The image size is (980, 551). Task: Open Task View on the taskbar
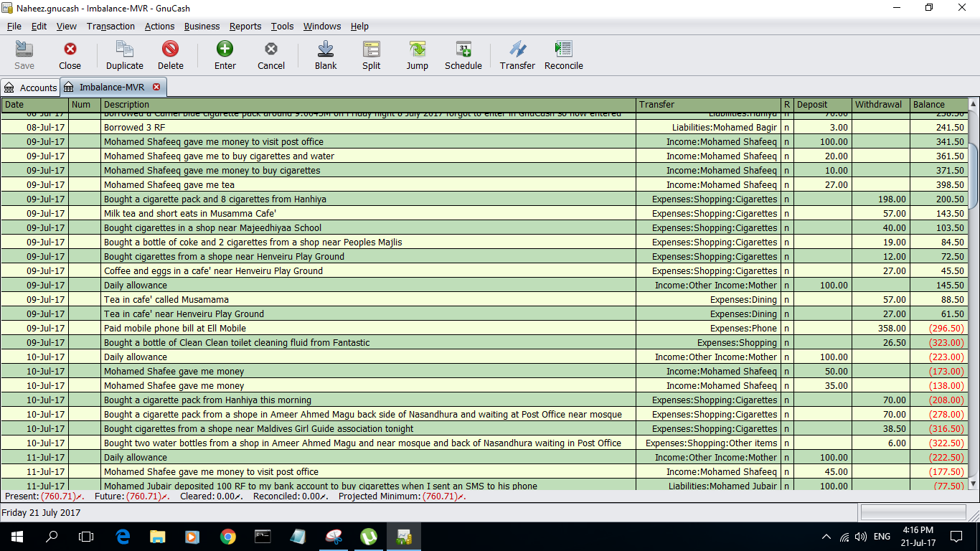point(86,536)
